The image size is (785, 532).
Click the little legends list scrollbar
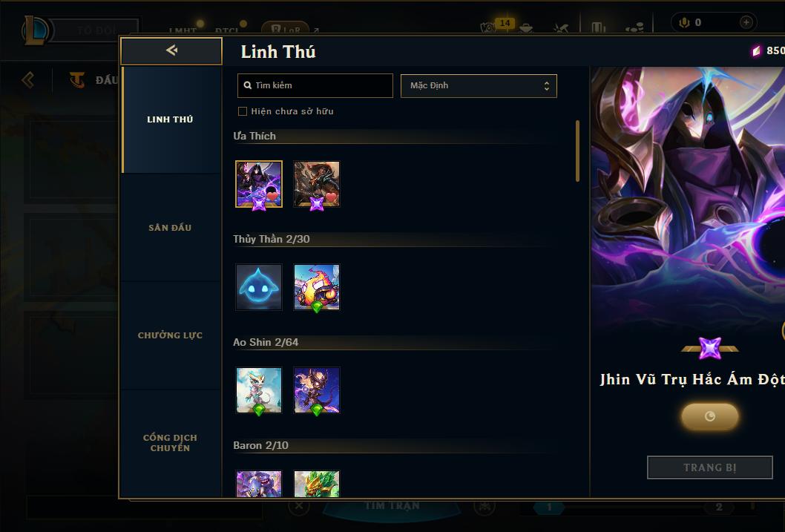pos(577,151)
